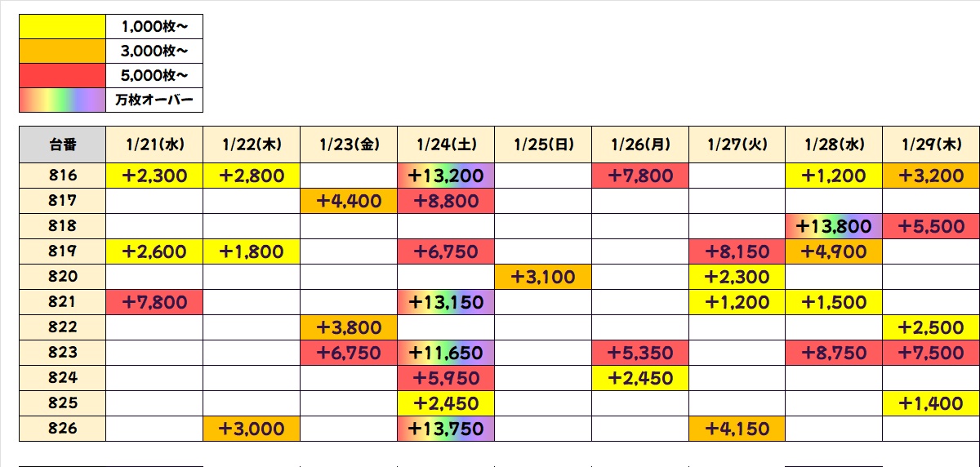The height and width of the screenshot is (467, 980).
Task: Select the 台番 header cell
Action: pyautogui.click(x=62, y=145)
